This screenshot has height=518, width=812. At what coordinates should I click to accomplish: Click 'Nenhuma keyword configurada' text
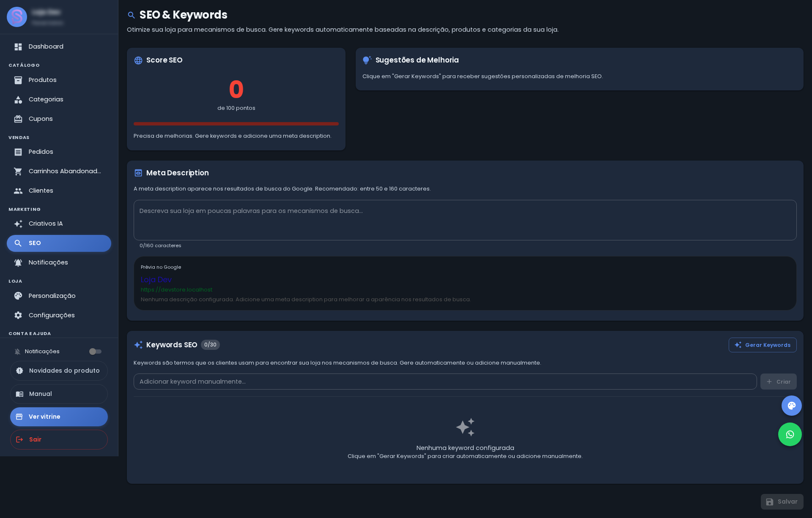tap(465, 448)
